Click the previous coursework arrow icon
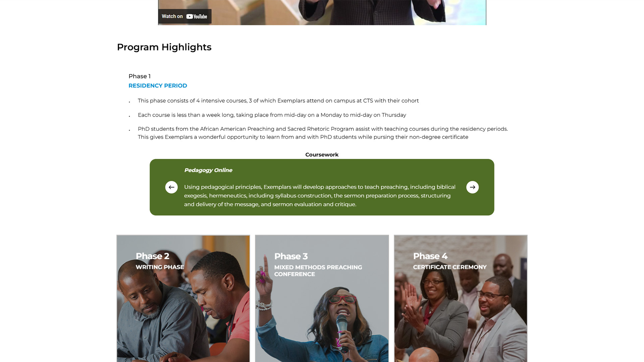Screen dimensions: 644x362 click(x=171, y=187)
